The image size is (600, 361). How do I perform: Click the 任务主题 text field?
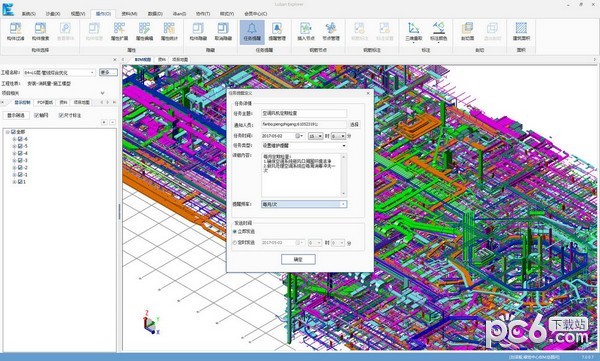[304, 113]
